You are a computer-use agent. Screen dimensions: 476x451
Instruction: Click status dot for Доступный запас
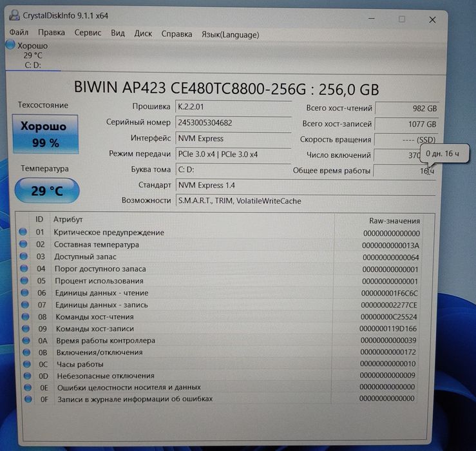(x=23, y=256)
